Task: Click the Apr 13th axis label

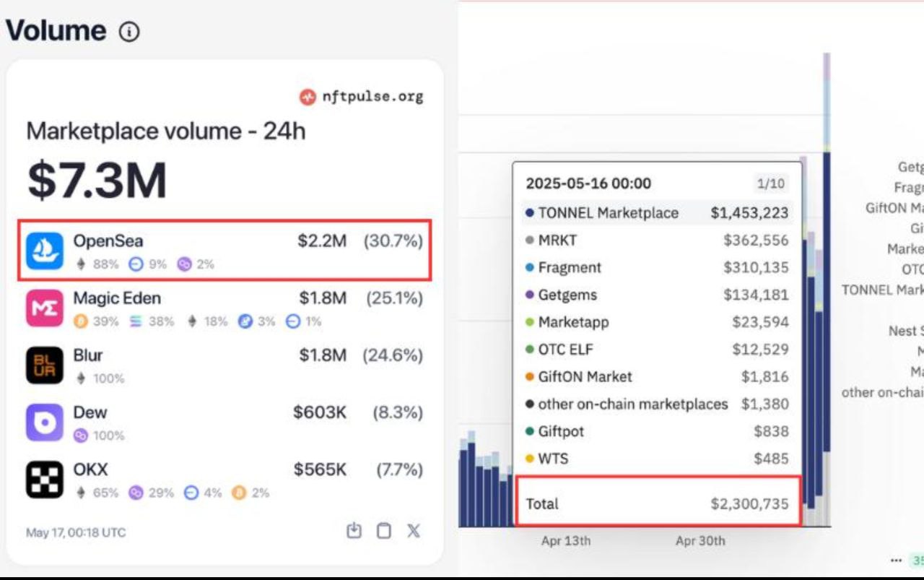Action: [x=566, y=541]
